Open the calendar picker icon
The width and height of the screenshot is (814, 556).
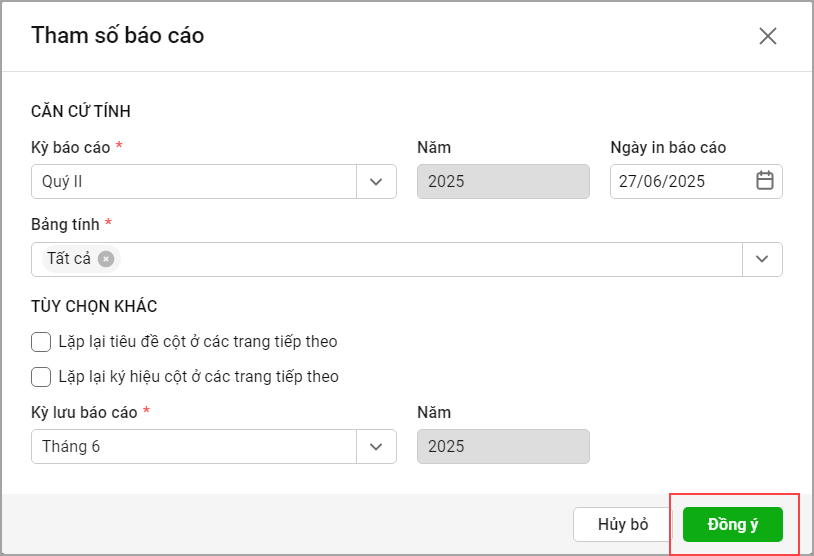click(x=765, y=181)
